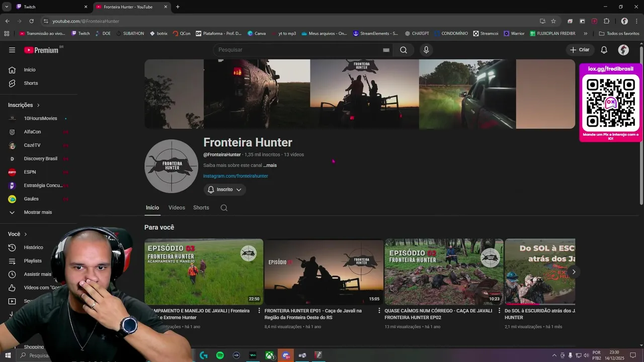Play Quase Caímos num Córrego EP02 thumbnail
644x362 pixels.
[444, 272]
